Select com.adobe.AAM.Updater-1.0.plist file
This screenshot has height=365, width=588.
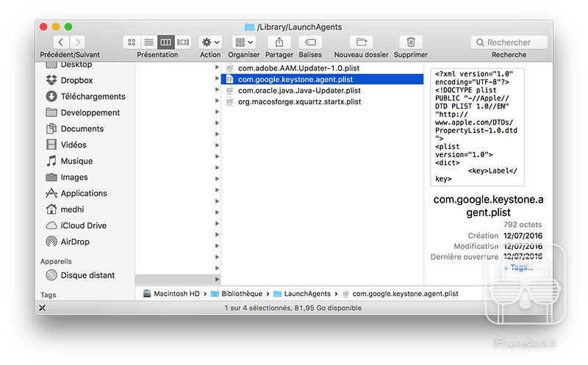pyautogui.click(x=322, y=68)
